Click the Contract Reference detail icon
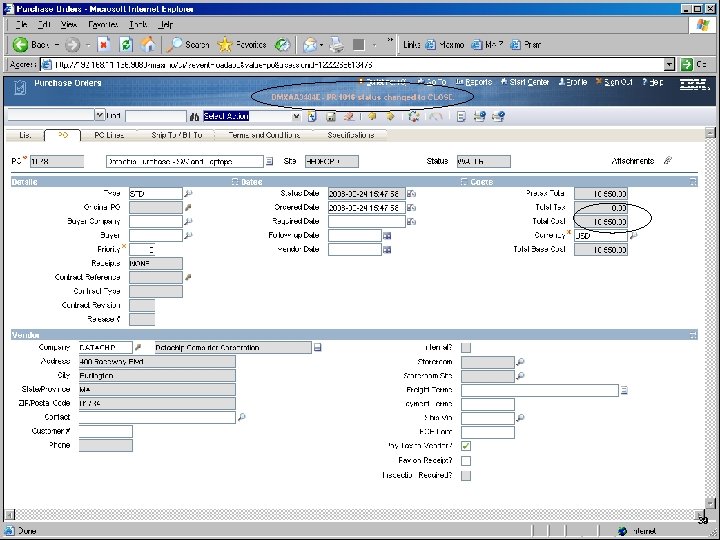The height and width of the screenshot is (540, 720). coord(188,277)
